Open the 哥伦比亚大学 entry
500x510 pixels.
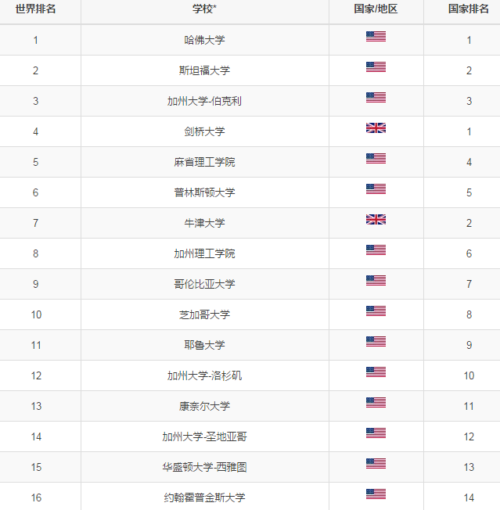204,284
